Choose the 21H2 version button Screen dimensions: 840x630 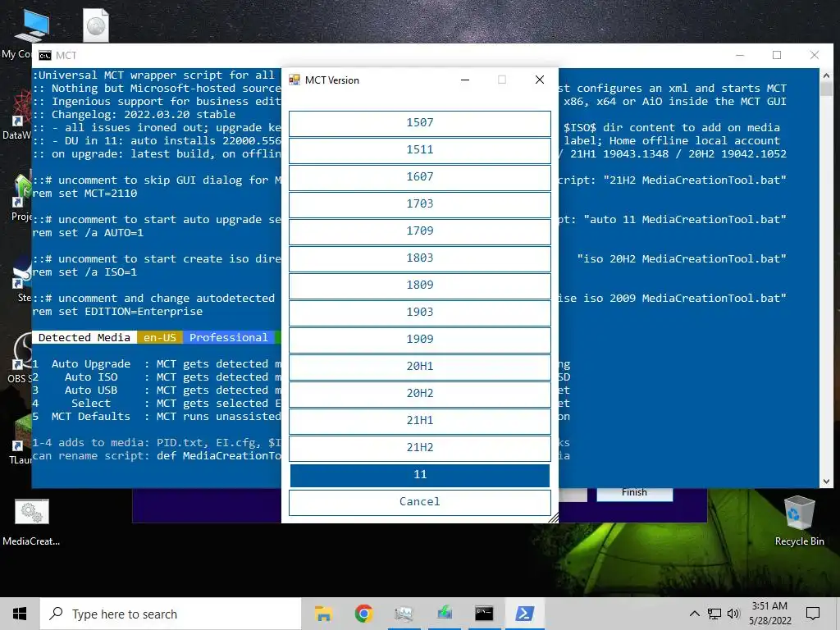(419, 448)
